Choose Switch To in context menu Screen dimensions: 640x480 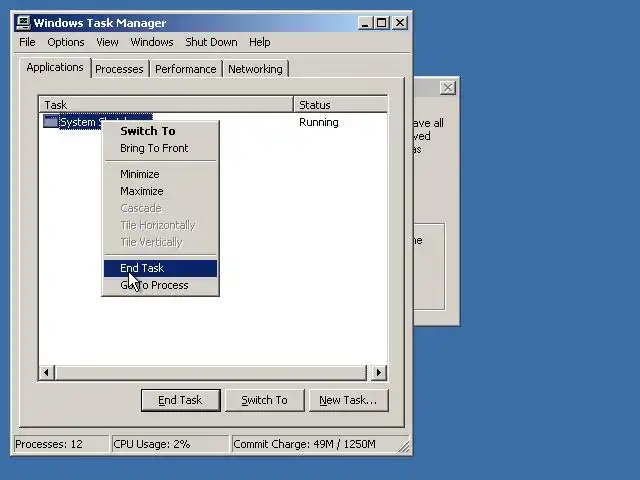160,131
